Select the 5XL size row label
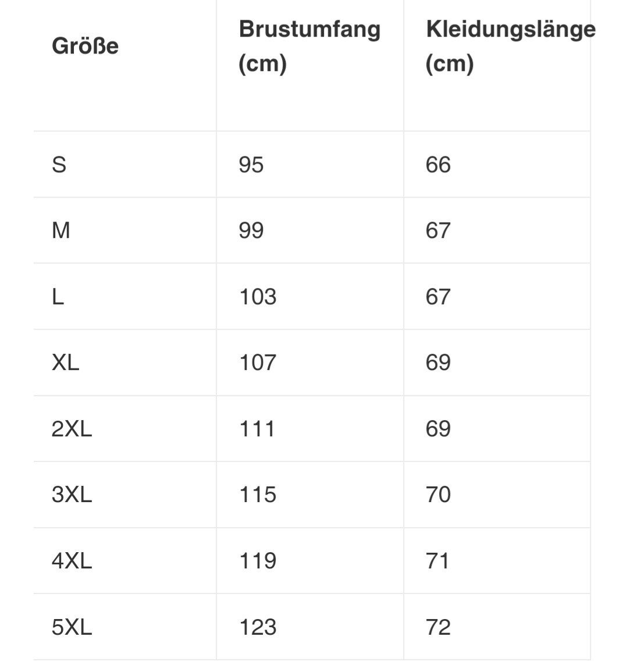620x672 pixels. coord(72,627)
